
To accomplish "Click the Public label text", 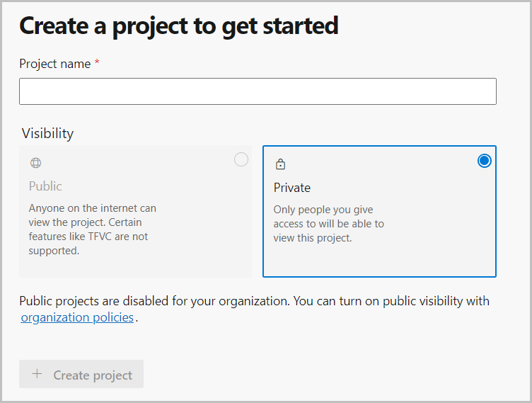I will click(45, 186).
